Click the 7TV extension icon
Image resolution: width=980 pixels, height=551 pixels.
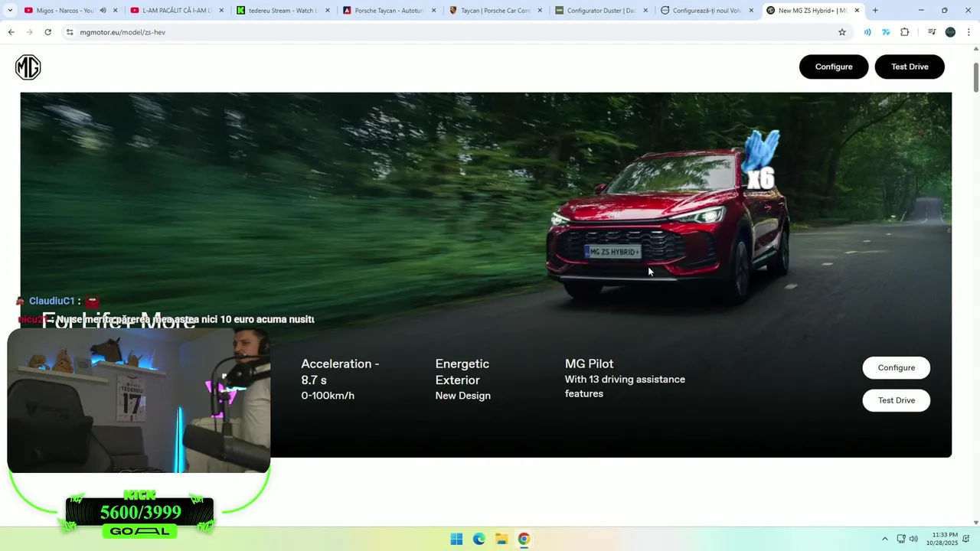886,32
